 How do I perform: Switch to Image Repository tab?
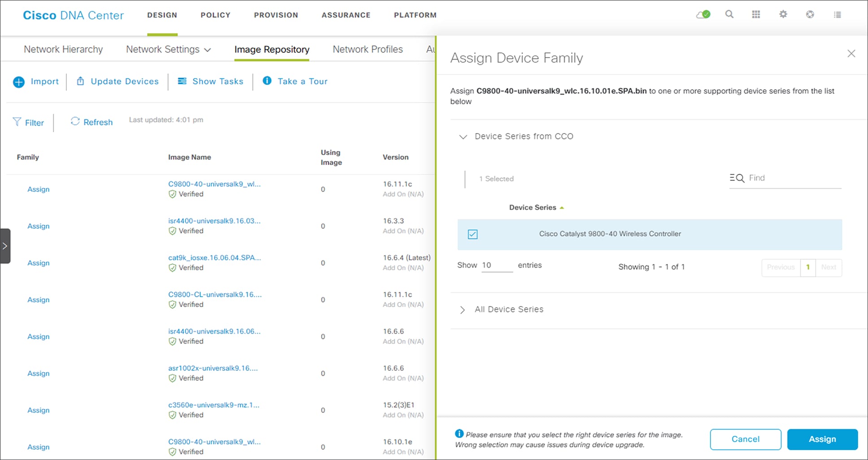272,49
